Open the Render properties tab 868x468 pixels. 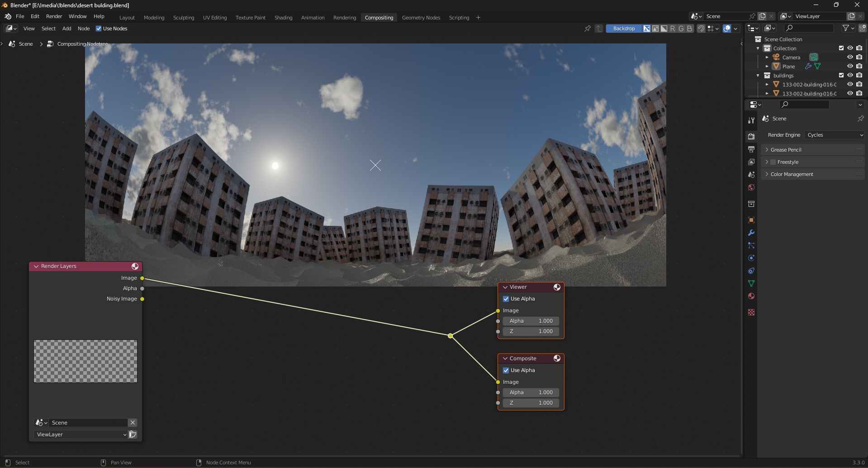(x=751, y=136)
